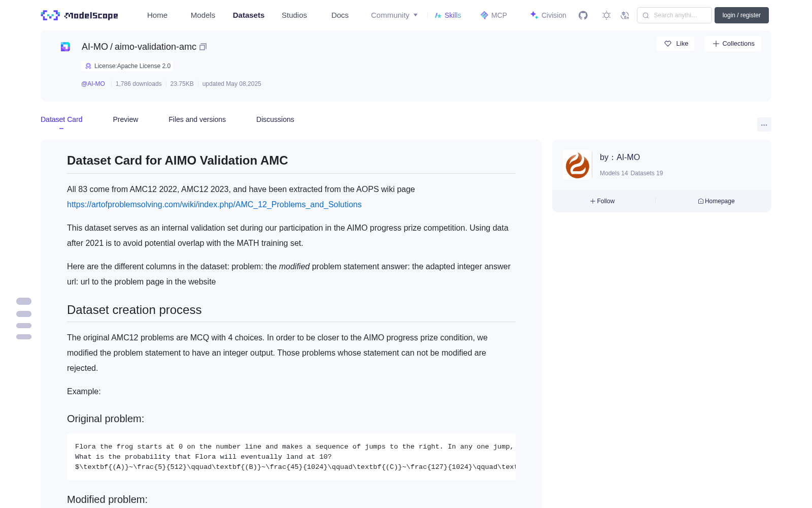Image resolution: width=812 pixels, height=508 pixels.
Task: Open the three-dots more options button
Action: 764,124
